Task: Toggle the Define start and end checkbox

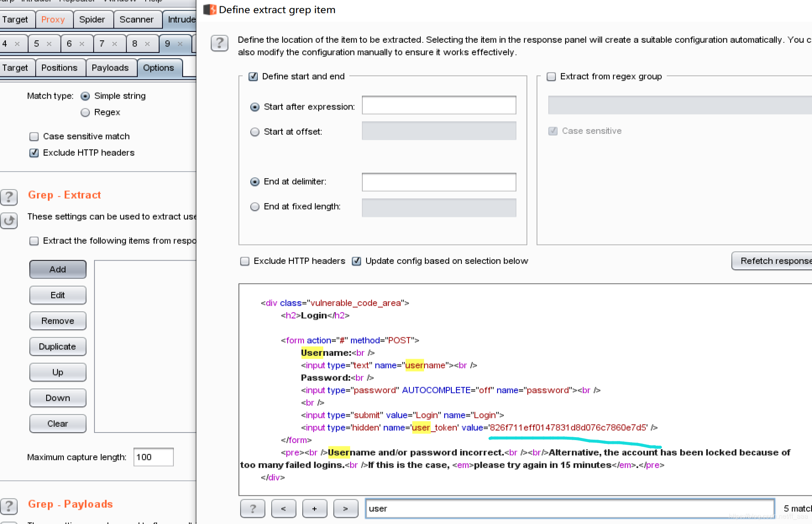Action: 253,76
